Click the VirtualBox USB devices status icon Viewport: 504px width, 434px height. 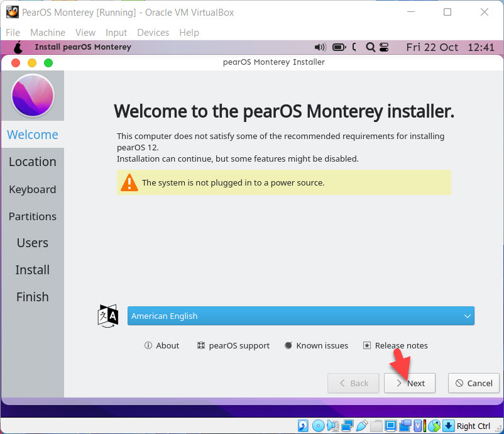point(362,426)
